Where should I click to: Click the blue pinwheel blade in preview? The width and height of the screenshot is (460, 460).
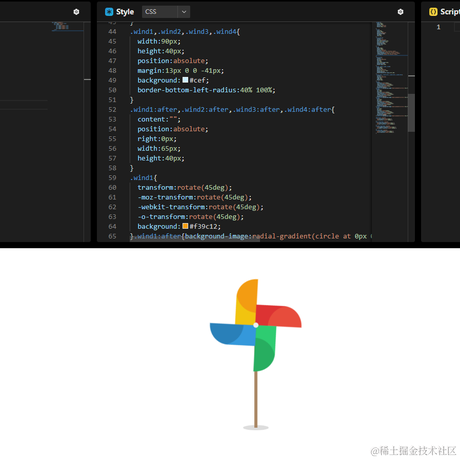232,334
